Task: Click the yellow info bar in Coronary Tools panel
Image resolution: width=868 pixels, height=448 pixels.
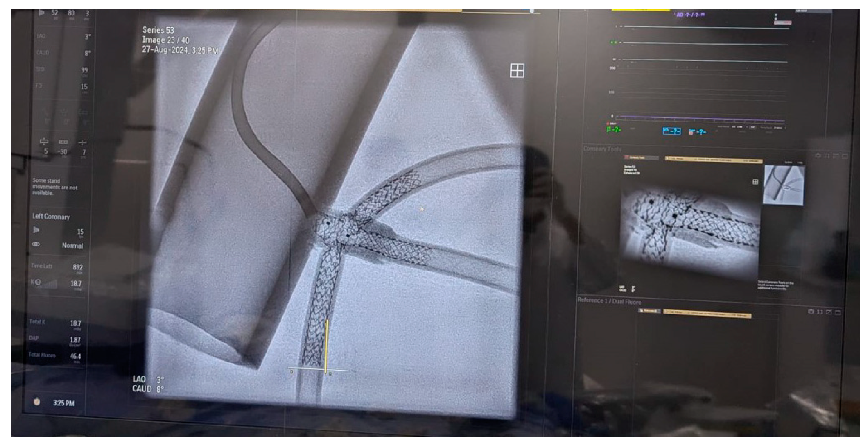Action: (713, 160)
